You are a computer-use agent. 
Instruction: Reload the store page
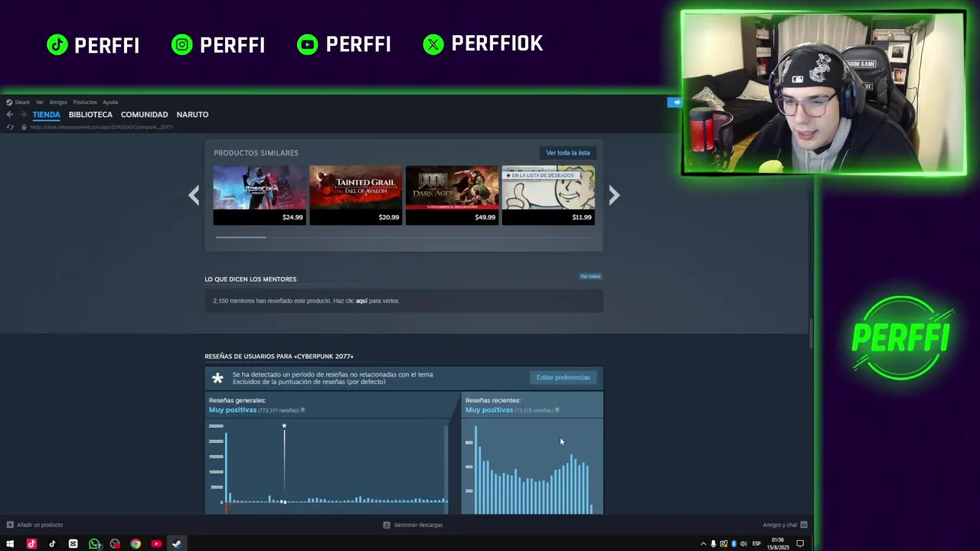tap(9, 126)
